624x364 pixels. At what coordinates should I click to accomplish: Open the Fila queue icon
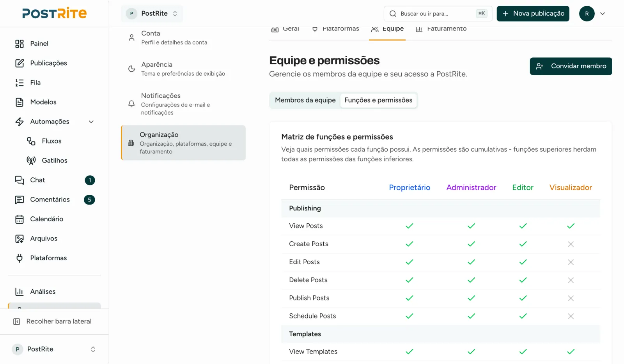pos(19,83)
